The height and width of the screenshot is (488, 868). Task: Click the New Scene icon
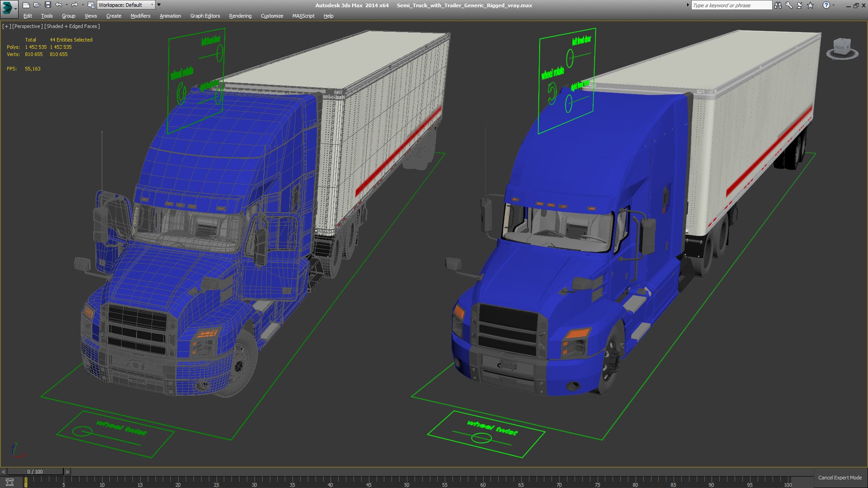pyautogui.click(x=26, y=5)
